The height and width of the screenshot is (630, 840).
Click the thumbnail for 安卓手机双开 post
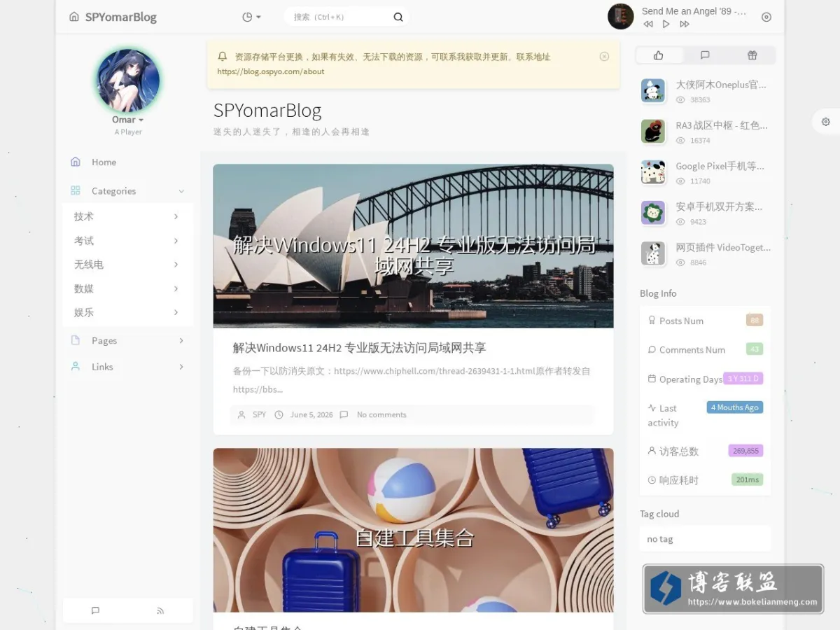[653, 213]
